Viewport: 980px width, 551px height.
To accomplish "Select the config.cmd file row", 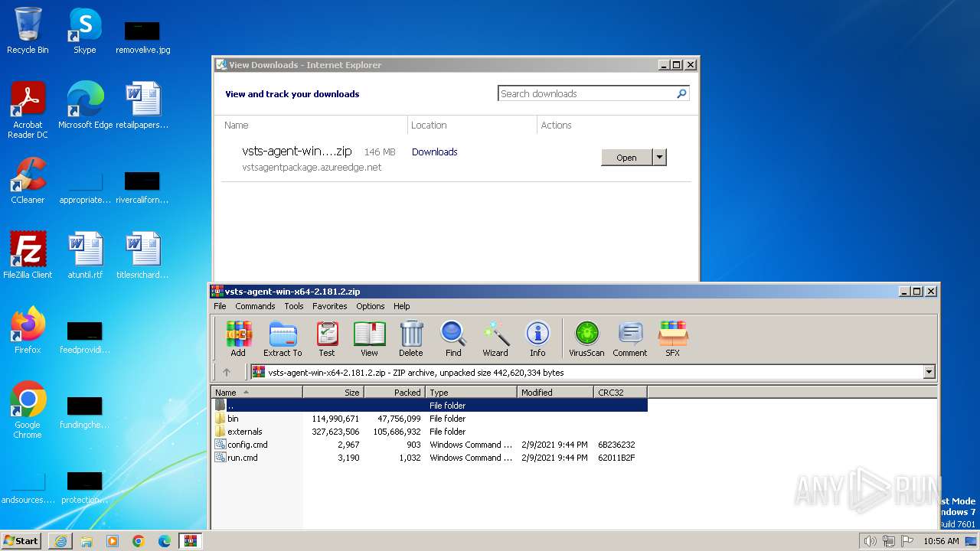I will [x=430, y=445].
